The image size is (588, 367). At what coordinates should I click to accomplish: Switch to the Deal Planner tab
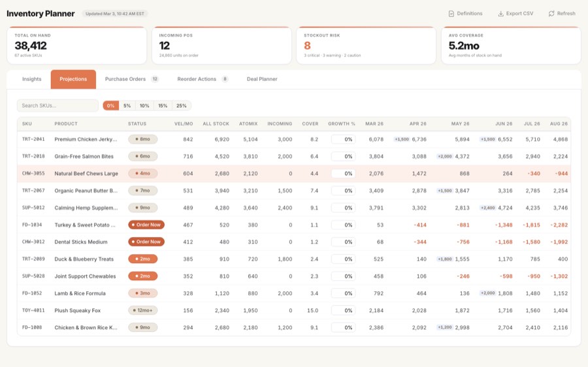point(262,79)
